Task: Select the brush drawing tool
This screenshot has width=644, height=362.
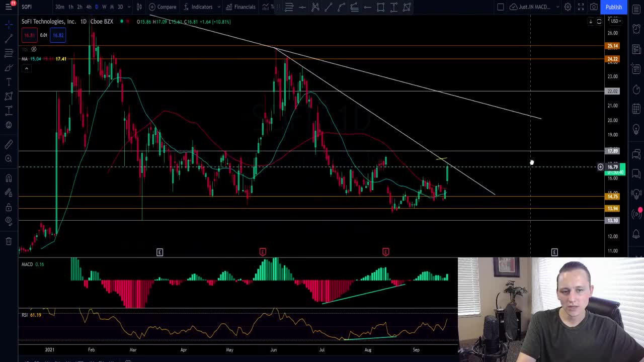Action: 9,67
